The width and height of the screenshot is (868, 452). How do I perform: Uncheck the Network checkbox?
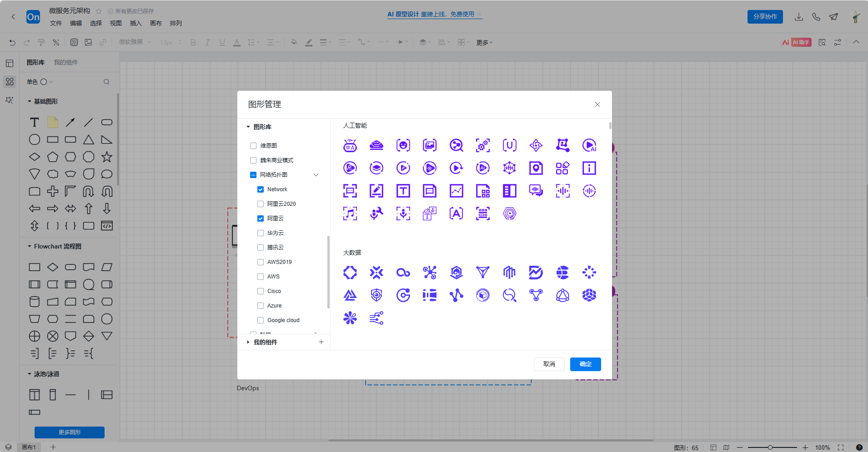pos(261,189)
